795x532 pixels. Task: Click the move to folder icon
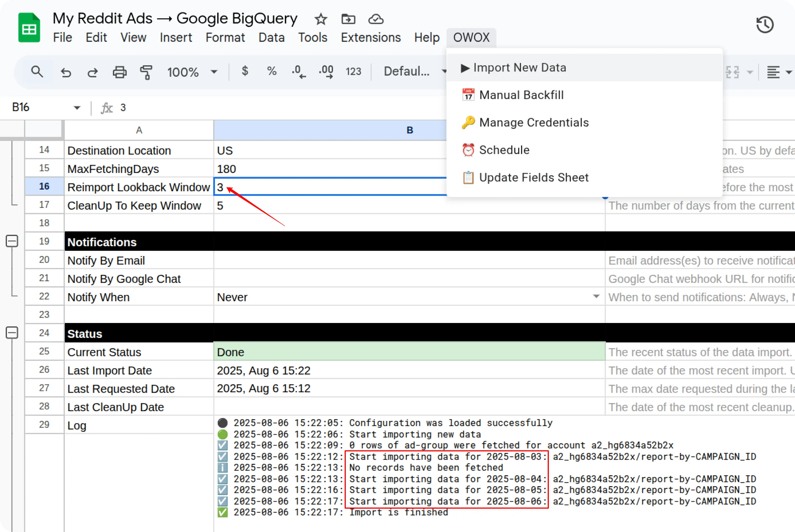pos(348,19)
